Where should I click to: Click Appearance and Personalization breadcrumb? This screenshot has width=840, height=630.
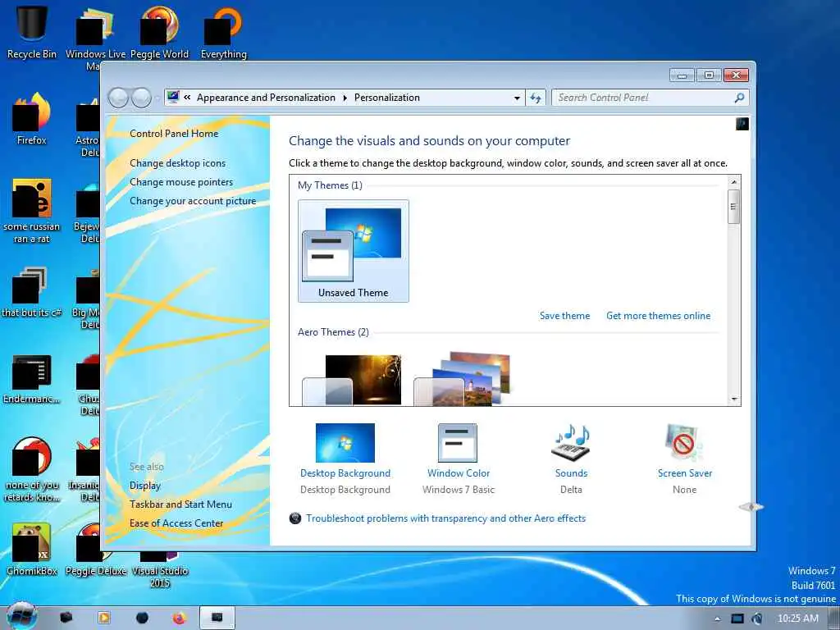[266, 98]
